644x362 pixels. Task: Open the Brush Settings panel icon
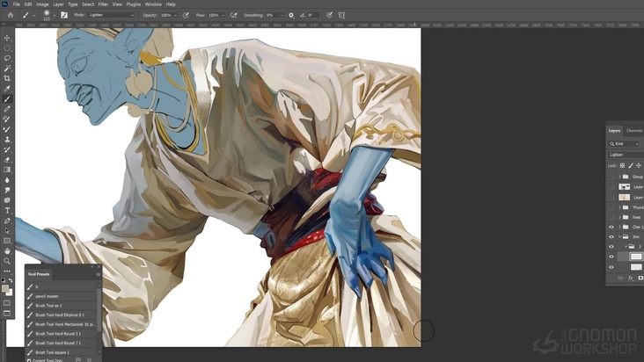coord(64,15)
